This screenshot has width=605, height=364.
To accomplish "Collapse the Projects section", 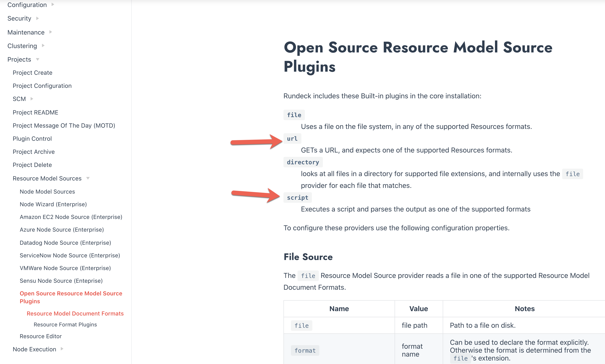I will tap(19, 59).
